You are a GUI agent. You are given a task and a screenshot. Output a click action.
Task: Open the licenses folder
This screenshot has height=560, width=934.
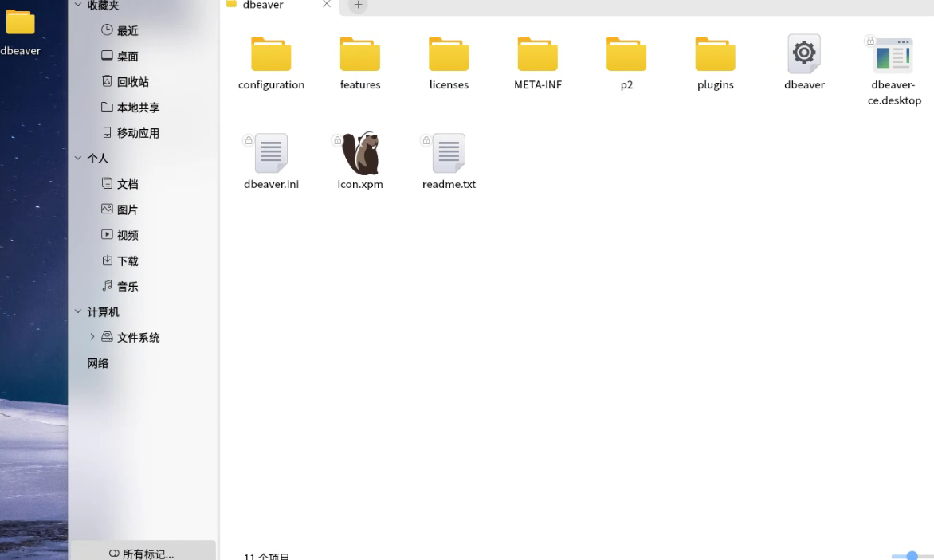click(x=449, y=54)
